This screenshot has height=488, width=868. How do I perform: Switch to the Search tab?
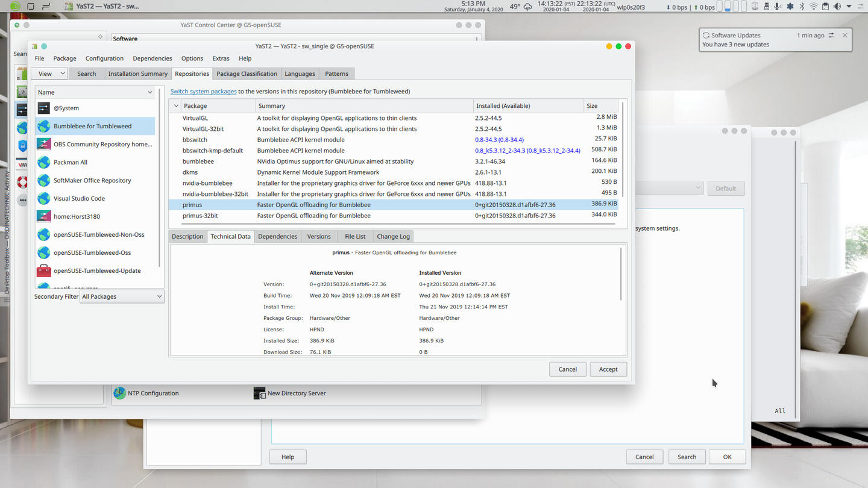click(x=86, y=74)
